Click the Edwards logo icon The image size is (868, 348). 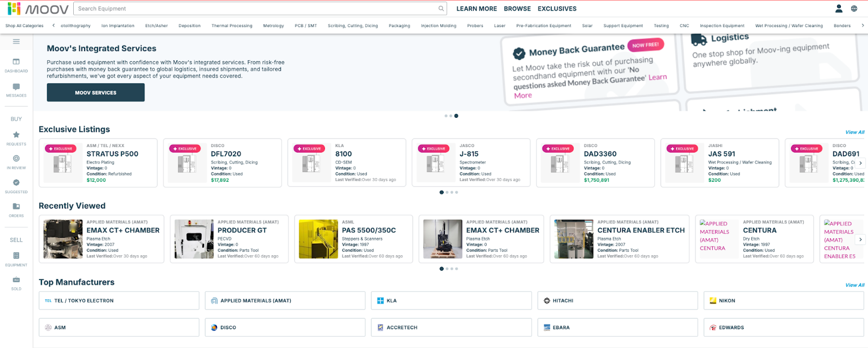[713, 328]
